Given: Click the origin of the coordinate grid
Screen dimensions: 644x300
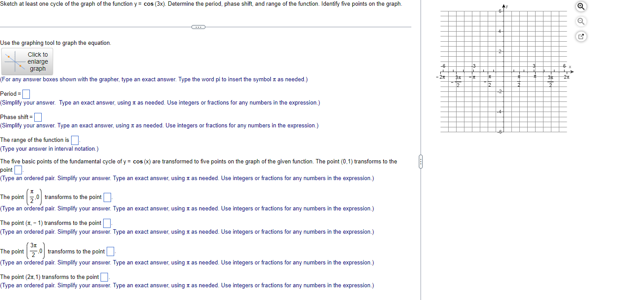Looking at the screenshot, I should [x=503, y=73].
